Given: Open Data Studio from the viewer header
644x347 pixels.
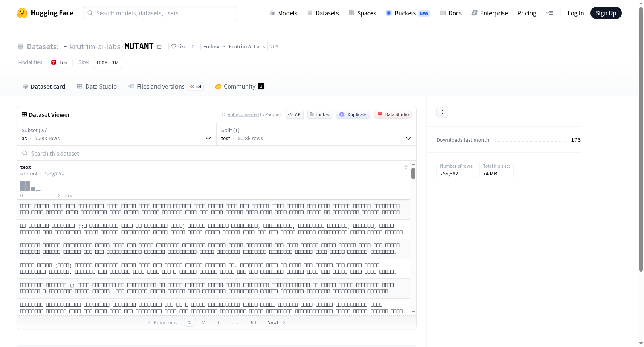Looking at the screenshot, I should pos(393,114).
